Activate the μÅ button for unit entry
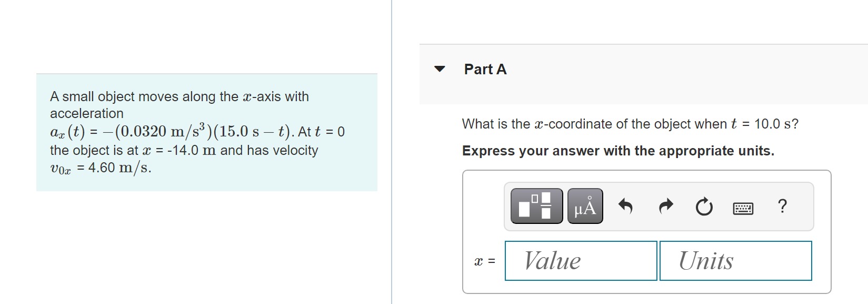 (x=584, y=207)
